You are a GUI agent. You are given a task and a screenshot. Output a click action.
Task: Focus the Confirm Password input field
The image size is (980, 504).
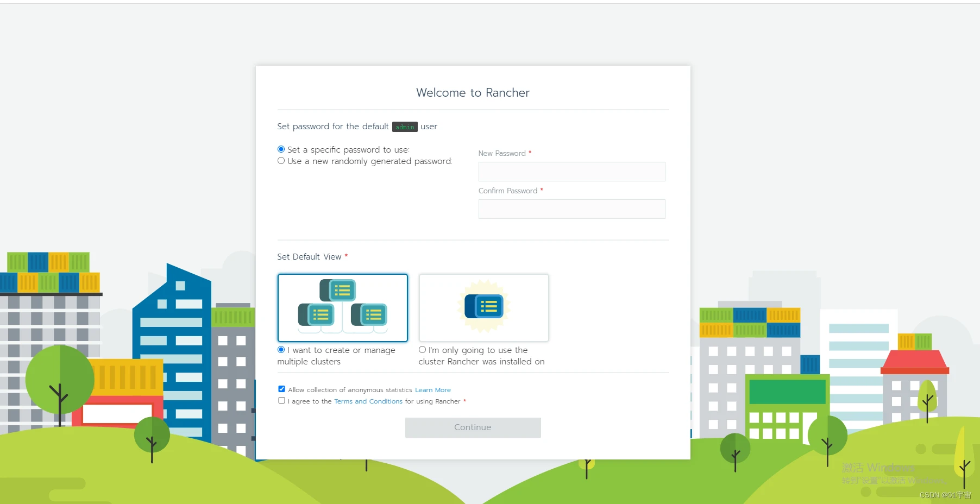pyautogui.click(x=571, y=209)
